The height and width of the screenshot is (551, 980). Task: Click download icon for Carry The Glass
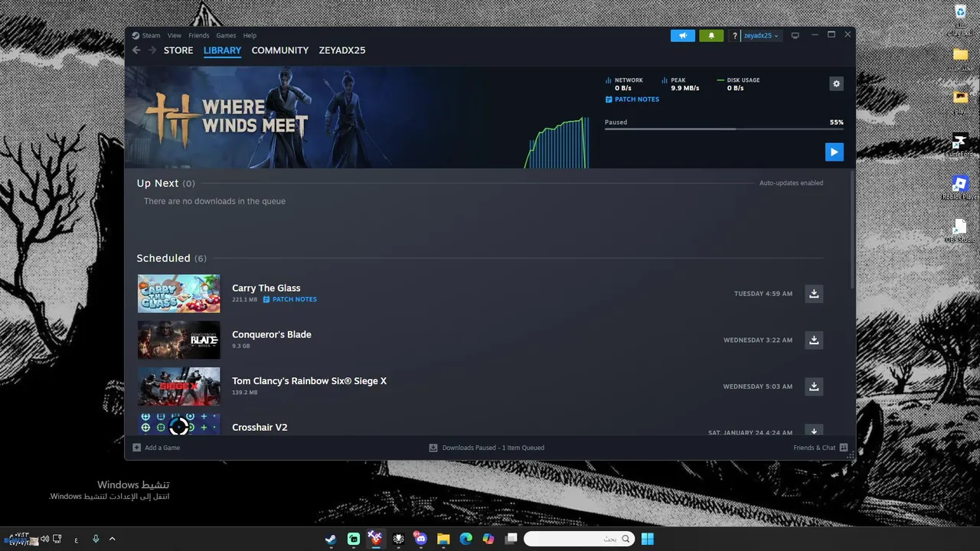pyautogui.click(x=814, y=294)
